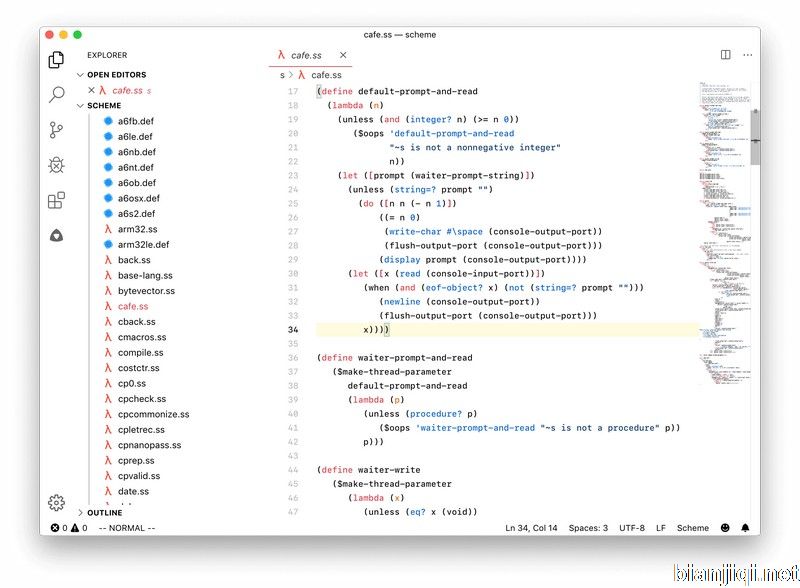Open costctr.ss in the file tree
This screenshot has width=800, height=588.
pos(138,368)
